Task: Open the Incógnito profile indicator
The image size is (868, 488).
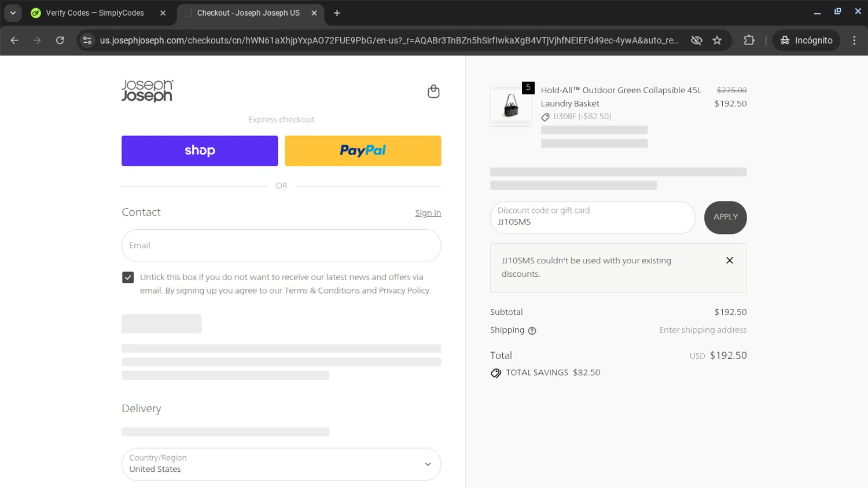Action: pos(806,40)
